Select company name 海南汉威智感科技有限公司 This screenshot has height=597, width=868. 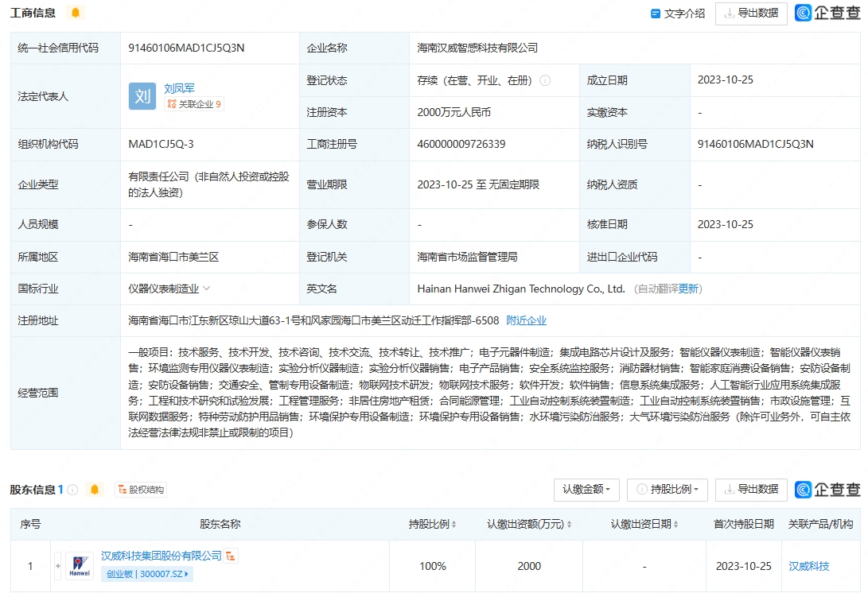pos(477,48)
